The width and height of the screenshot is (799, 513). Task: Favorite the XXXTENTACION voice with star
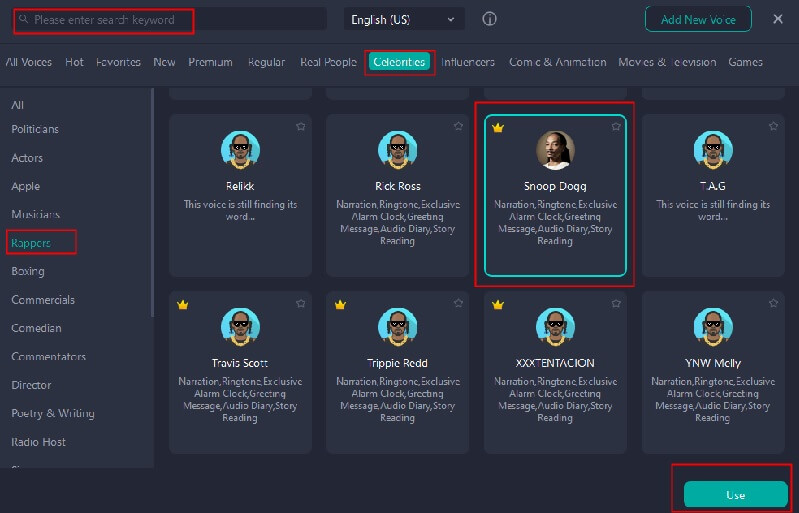click(616, 304)
